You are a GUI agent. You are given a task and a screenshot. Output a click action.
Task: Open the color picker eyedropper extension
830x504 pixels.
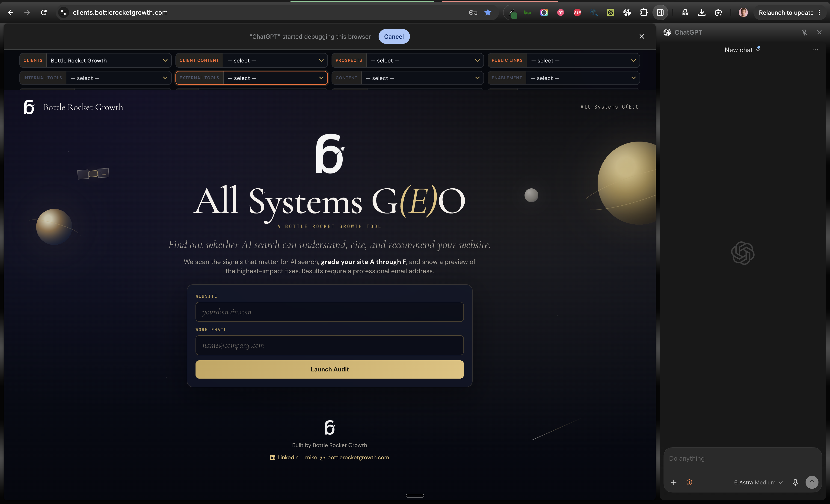coord(512,13)
